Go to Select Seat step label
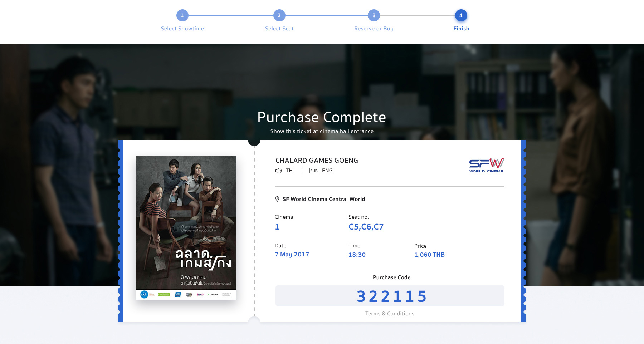 click(279, 29)
